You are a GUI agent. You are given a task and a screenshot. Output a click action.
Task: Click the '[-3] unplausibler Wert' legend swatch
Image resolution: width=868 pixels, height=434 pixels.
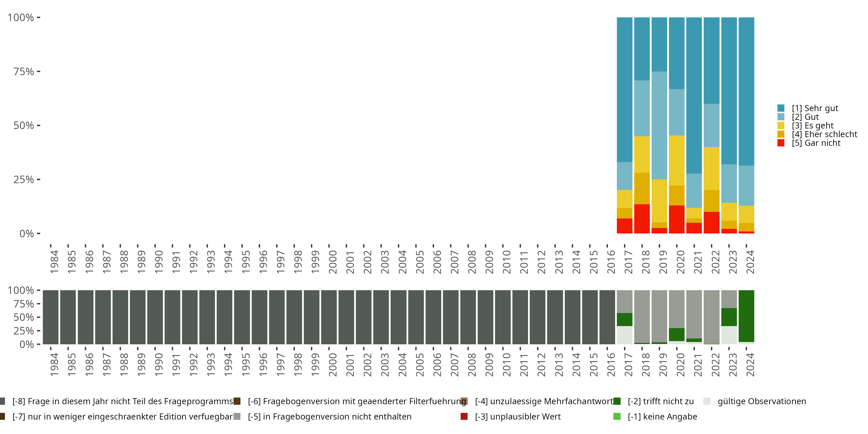(464, 416)
